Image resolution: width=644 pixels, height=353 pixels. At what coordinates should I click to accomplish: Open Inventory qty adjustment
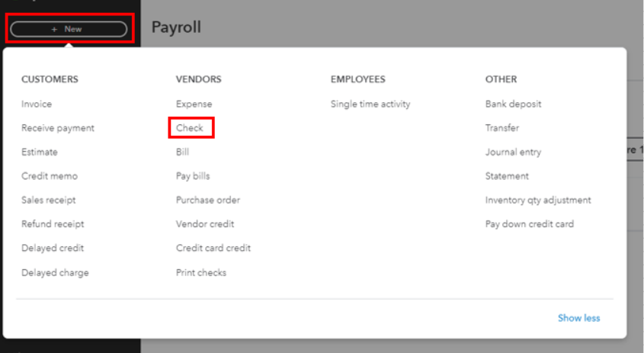click(x=538, y=200)
